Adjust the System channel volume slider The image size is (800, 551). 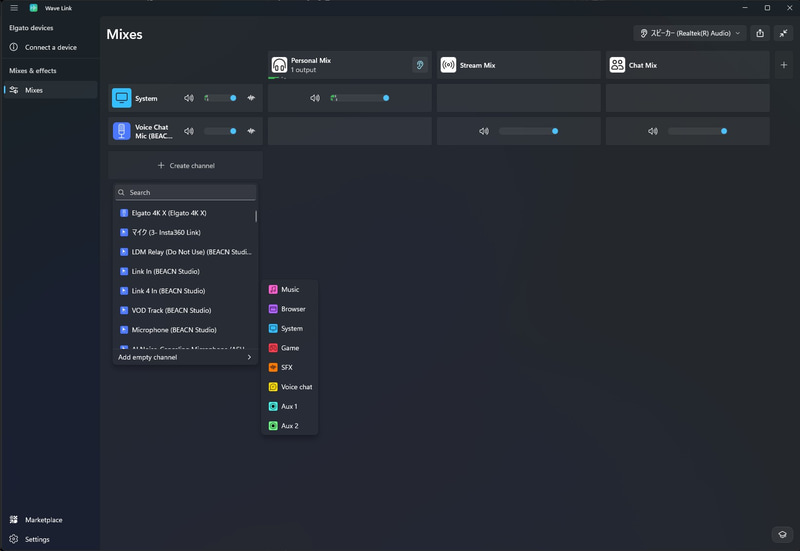coord(220,98)
